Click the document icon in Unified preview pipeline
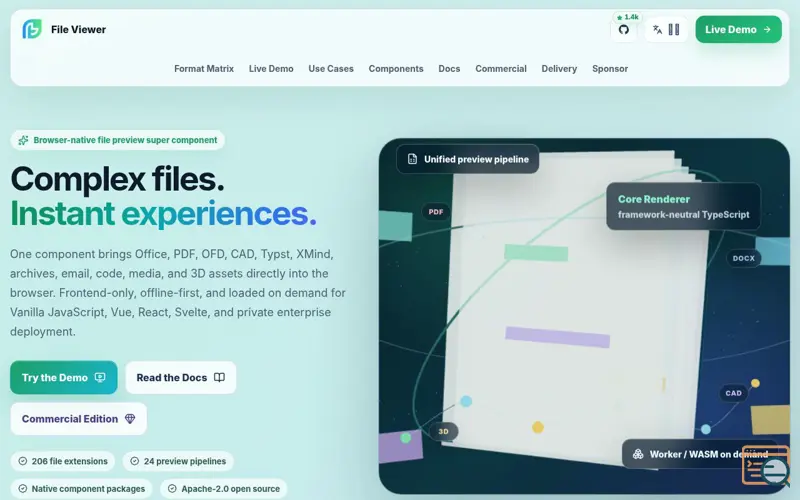This screenshot has height=500, width=800. point(412,159)
